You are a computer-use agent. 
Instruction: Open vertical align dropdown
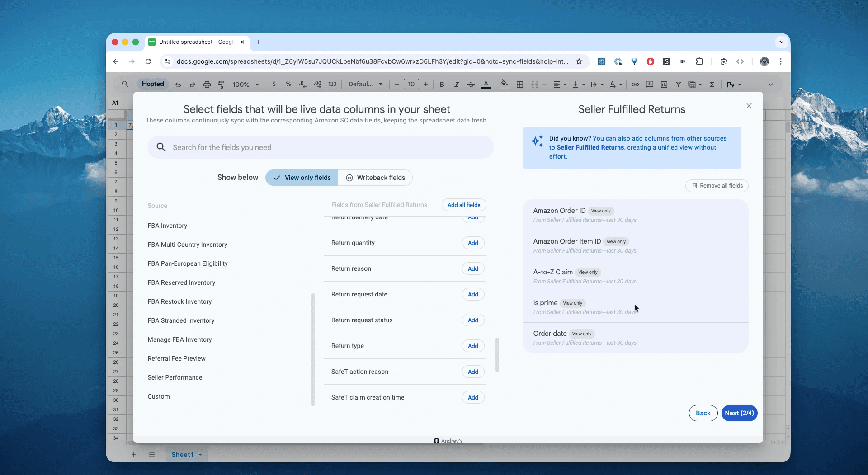[579, 85]
